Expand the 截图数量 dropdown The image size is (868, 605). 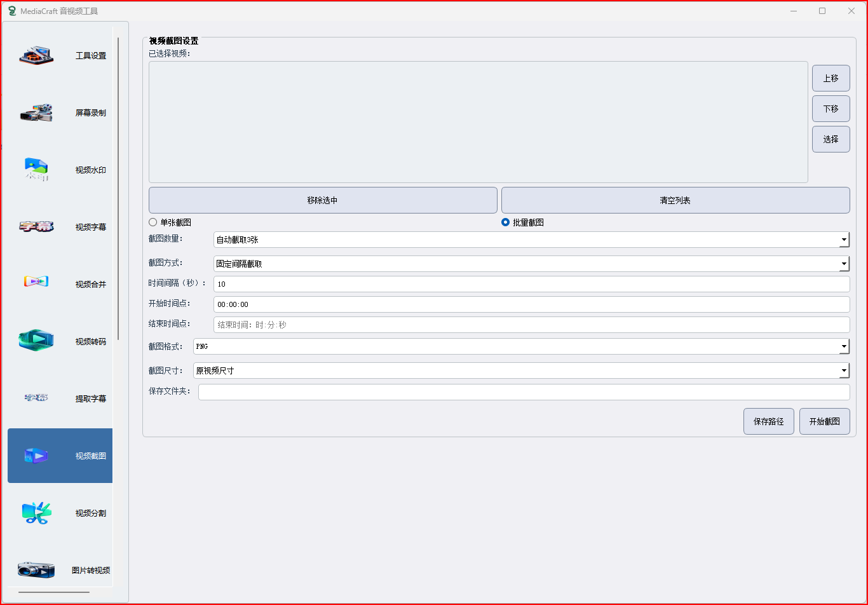[x=844, y=240]
